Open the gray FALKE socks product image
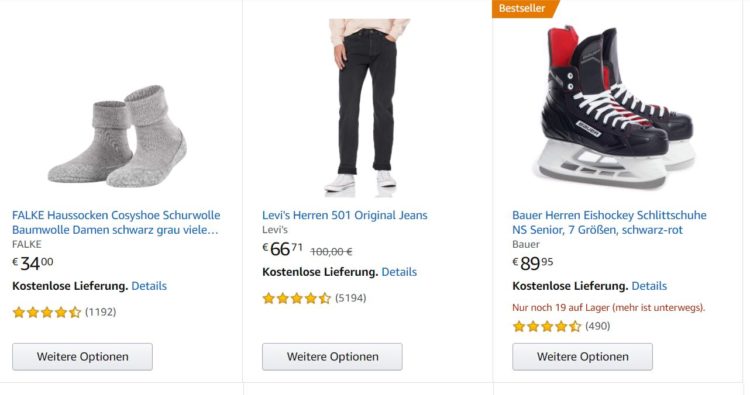The image size is (750, 395). click(x=118, y=136)
